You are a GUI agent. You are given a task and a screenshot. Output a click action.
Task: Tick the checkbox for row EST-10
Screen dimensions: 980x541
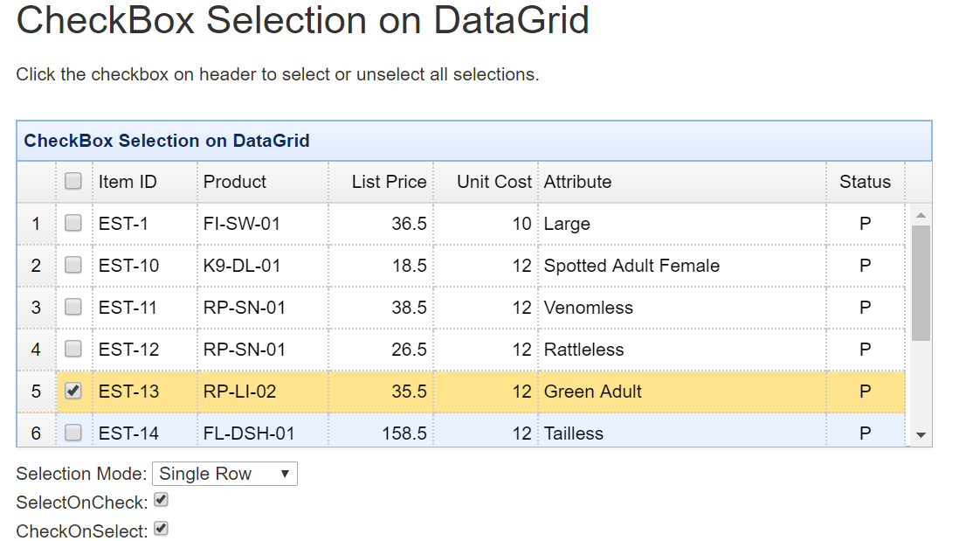pyautogui.click(x=73, y=265)
